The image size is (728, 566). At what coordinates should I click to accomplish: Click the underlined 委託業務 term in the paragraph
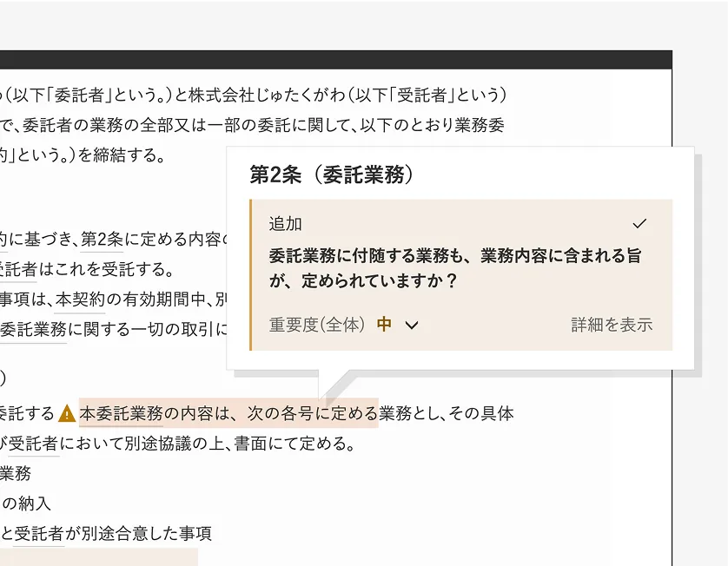33,329
